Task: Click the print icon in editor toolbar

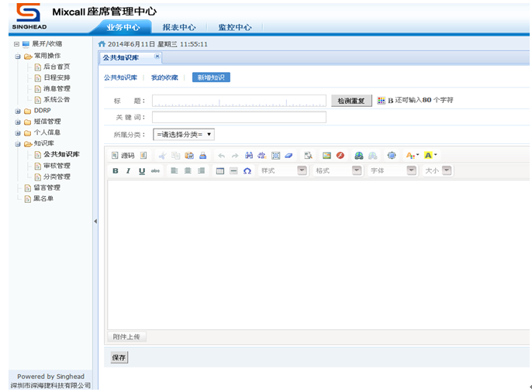Action: (202, 156)
